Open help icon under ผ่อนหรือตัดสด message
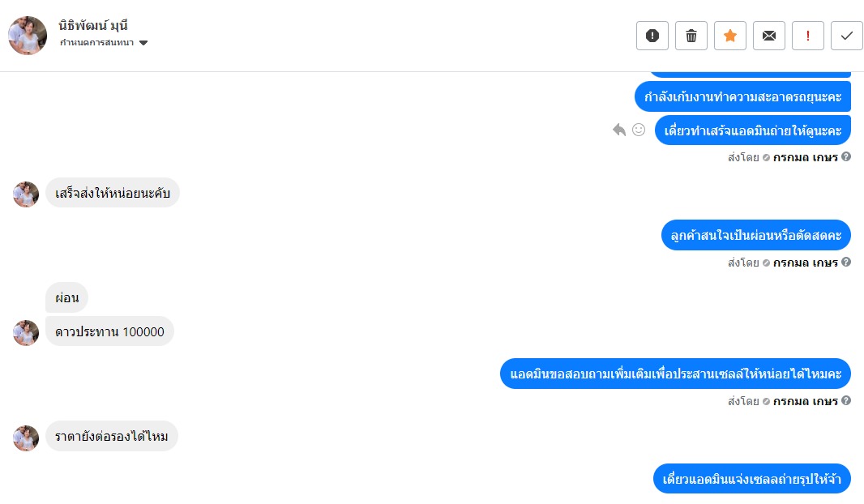 pos(846,263)
